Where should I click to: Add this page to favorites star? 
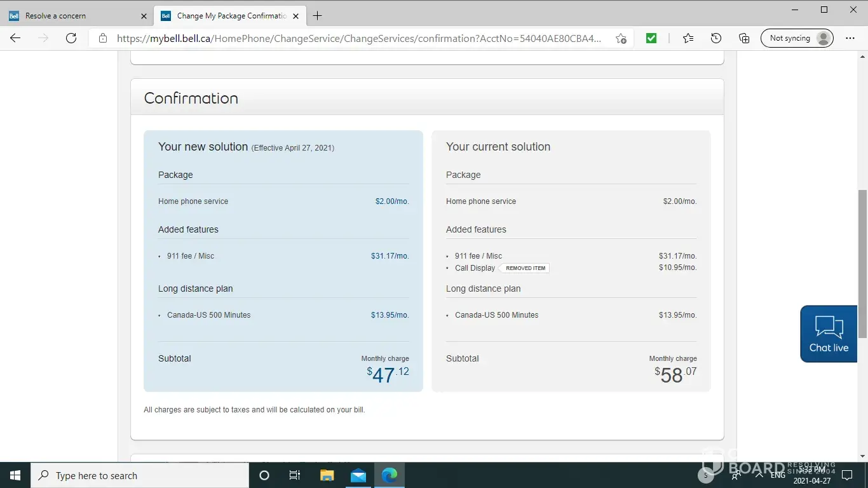tap(621, 38)
